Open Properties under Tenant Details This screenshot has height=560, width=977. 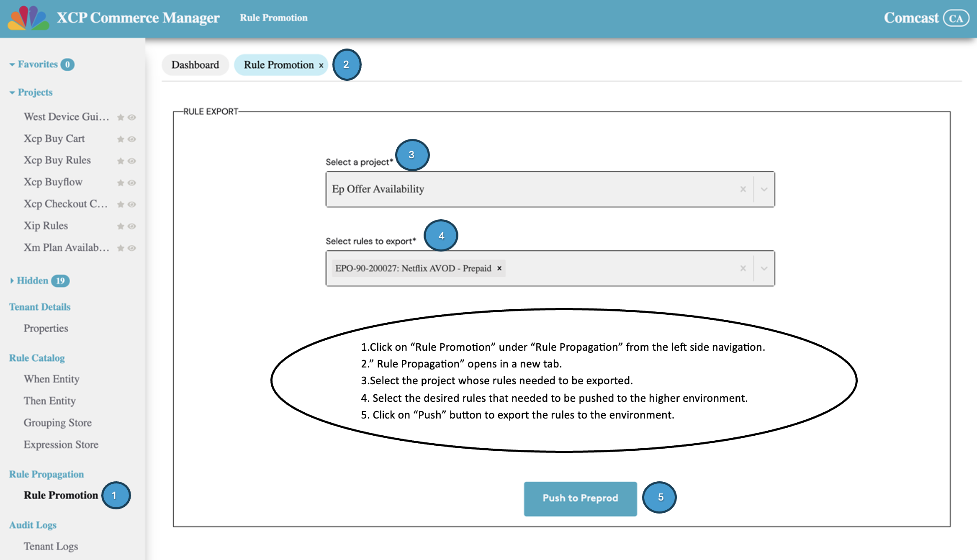(46, 329)
